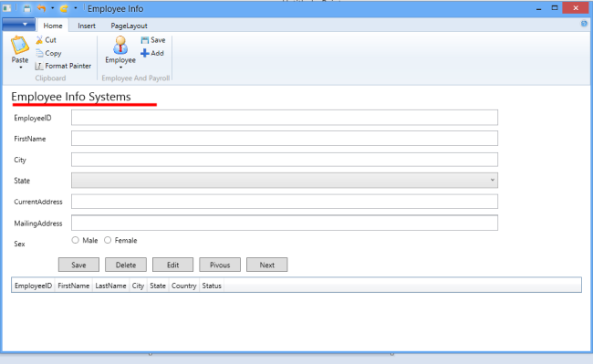The height and width of the screenshot is (364, 593).
Task: Click the FirstName input field
Action: (x=285, y=139)
